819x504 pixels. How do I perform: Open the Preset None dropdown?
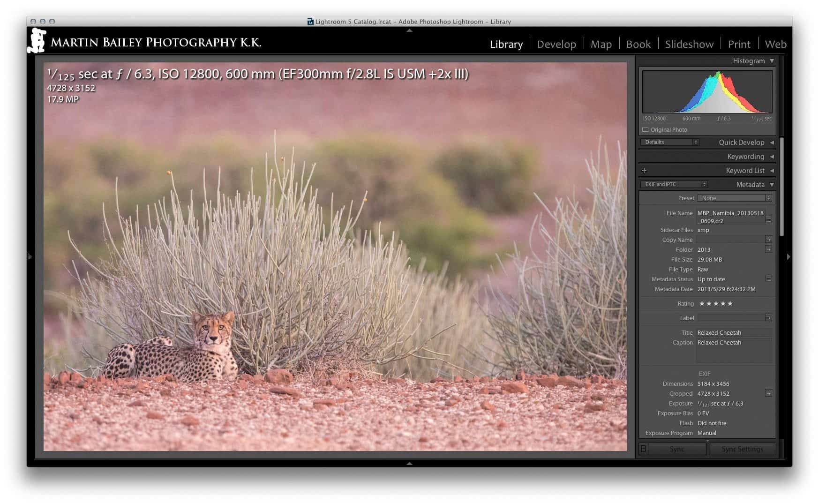[734, 198]
